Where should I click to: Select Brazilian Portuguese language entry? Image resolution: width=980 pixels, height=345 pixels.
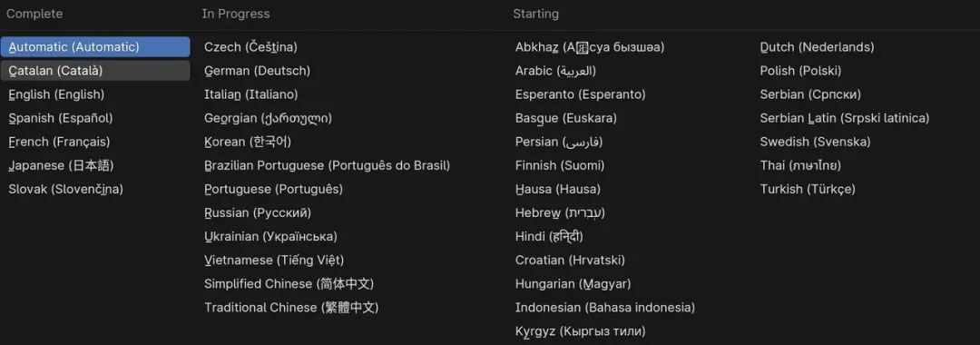[x=327, y=165]
